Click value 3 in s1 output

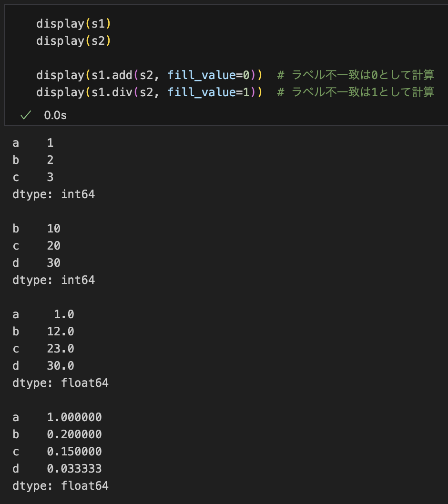pyautogui.click(x=50, y=177)
